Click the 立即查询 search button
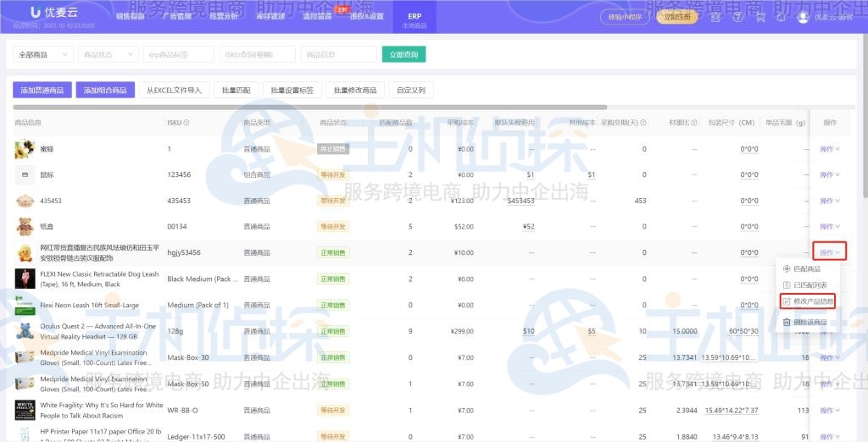Viewport: 868px width, 442px height. tap(403, 54)
